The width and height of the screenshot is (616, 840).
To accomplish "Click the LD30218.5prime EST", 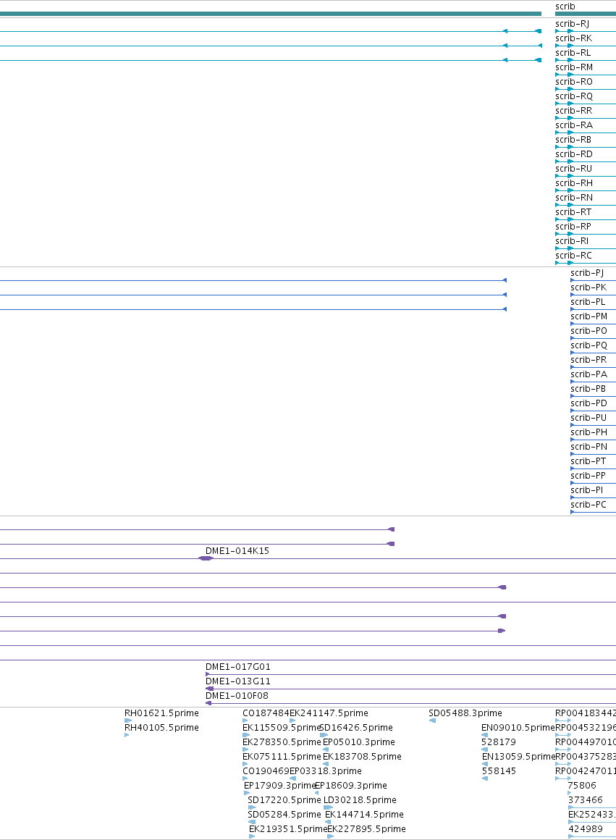I will pos(360,800).
